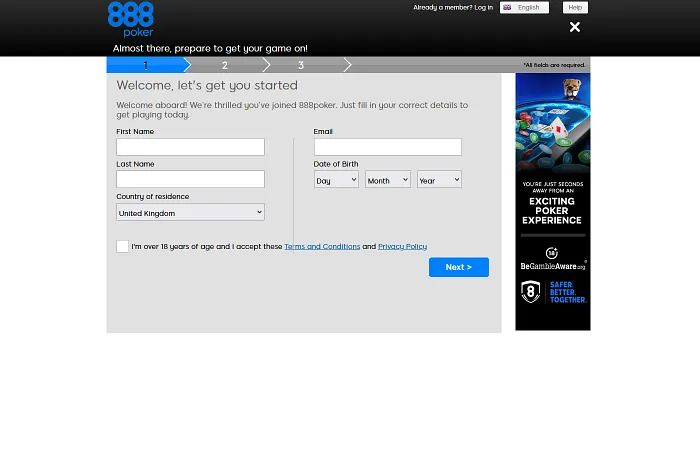Focus the Last Name input field
The image size is (700, 453).
[190, 179]
